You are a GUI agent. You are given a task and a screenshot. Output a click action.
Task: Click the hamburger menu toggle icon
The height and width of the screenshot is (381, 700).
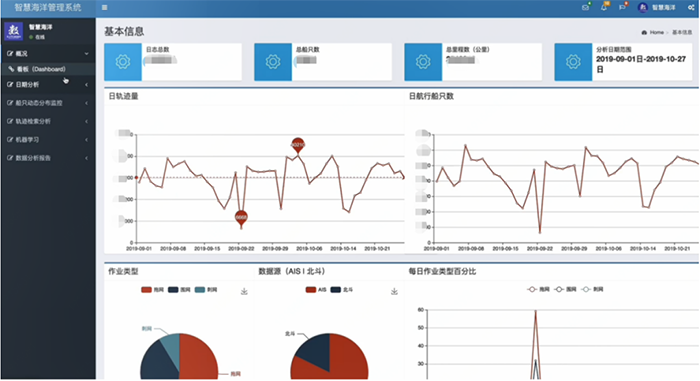pyautogui.click(x=104, y=8)
